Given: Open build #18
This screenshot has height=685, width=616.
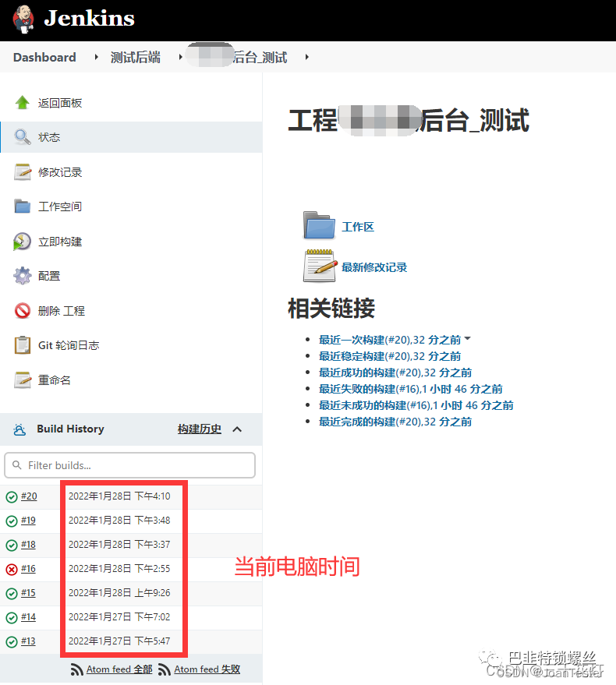Looking at the screenshot, I should coord(28,545).
